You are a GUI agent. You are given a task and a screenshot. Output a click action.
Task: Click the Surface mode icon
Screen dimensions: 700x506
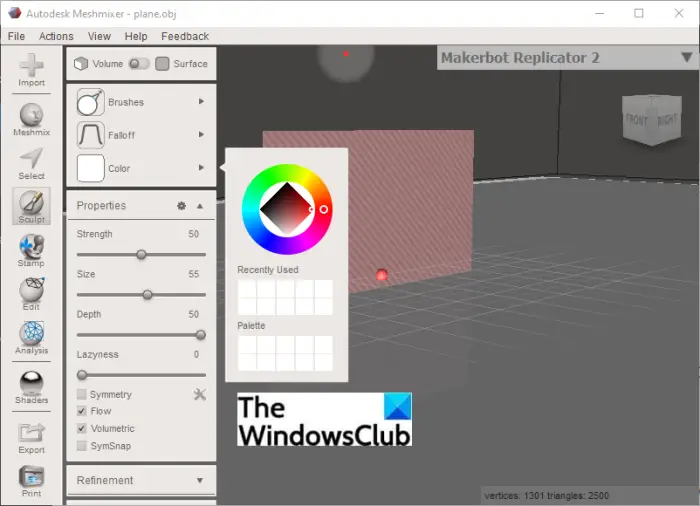162,64
